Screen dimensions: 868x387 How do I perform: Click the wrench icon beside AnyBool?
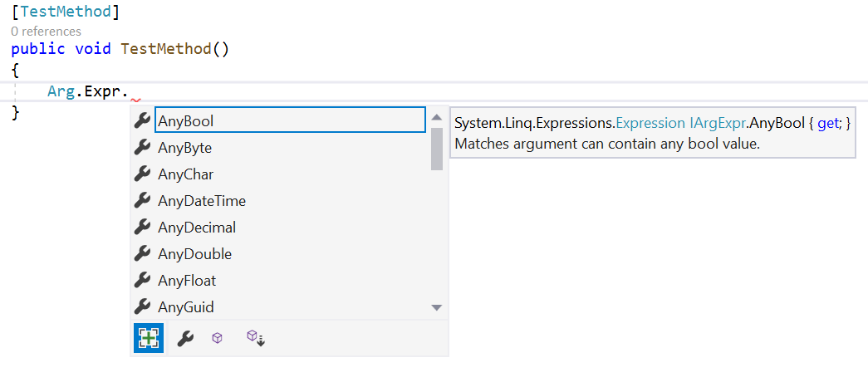pos(143,120)
